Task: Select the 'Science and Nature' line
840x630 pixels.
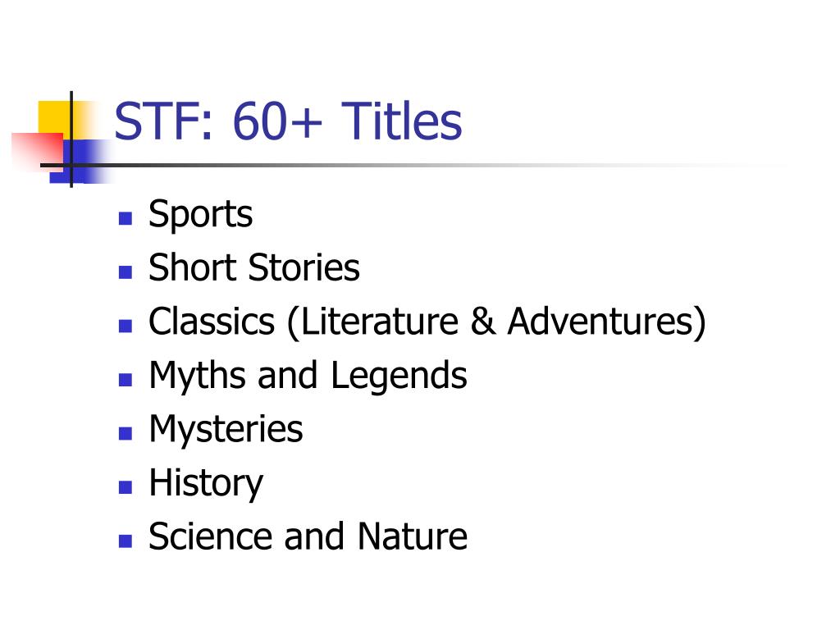Action: tap(308, 536)
